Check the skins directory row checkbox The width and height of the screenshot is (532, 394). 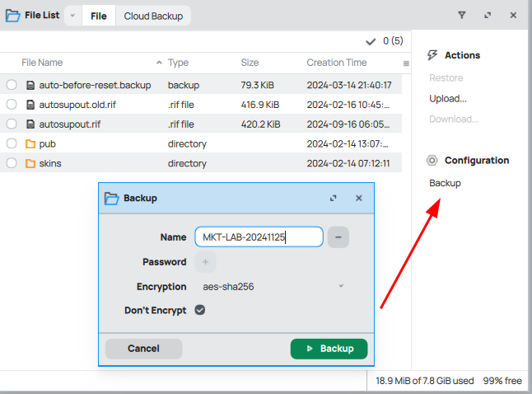tap(12, 163)
